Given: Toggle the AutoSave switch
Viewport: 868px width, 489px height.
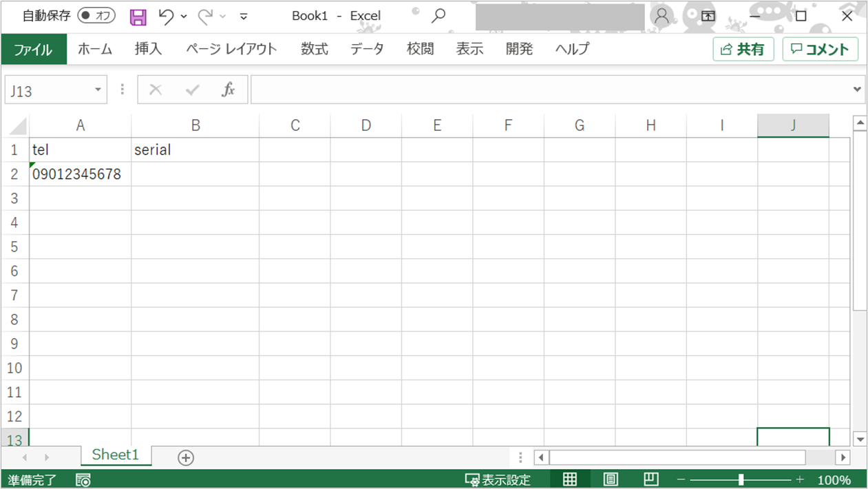Looking at the screenshot, I should pyautogui.click(x=96, y=16).
